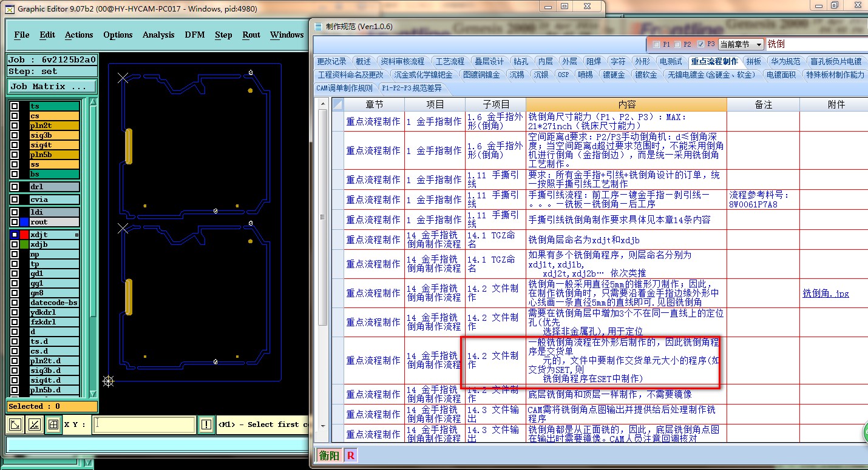Click the 内容 column header

click(x=626, y=104)
